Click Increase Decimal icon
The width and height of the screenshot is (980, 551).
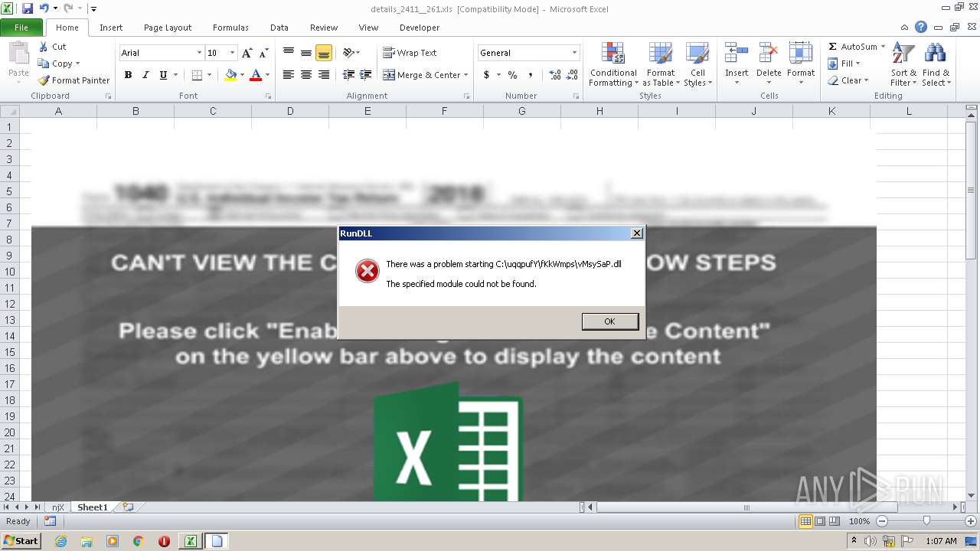coord(555,75)
